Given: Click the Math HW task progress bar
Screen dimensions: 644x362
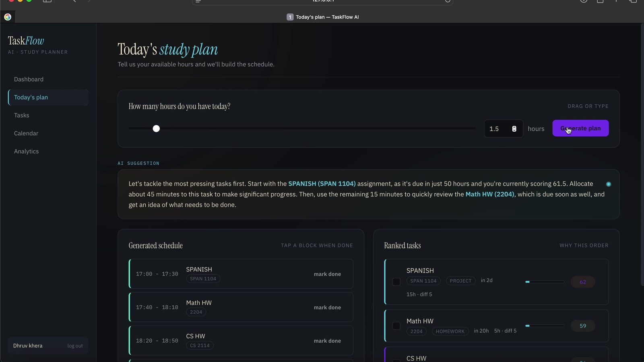Looking at the screenshot, I should [x=545, y=326].
